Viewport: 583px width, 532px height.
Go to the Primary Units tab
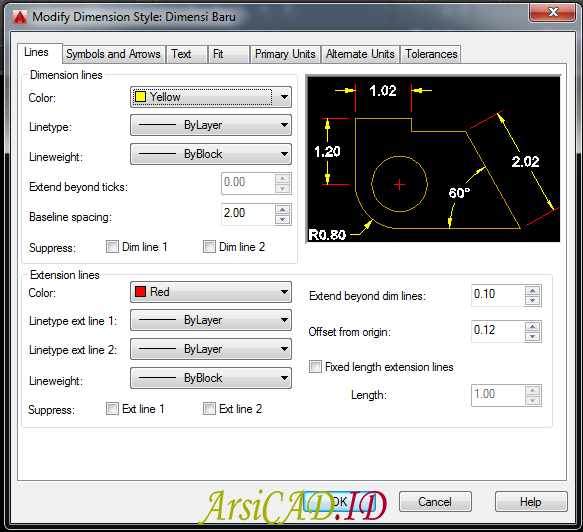(x=285, y=54)
